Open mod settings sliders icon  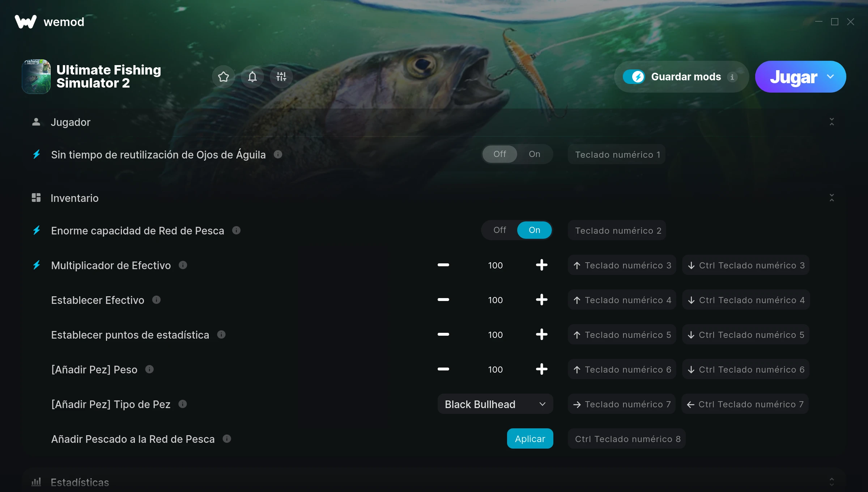click(x=281, y=77)
